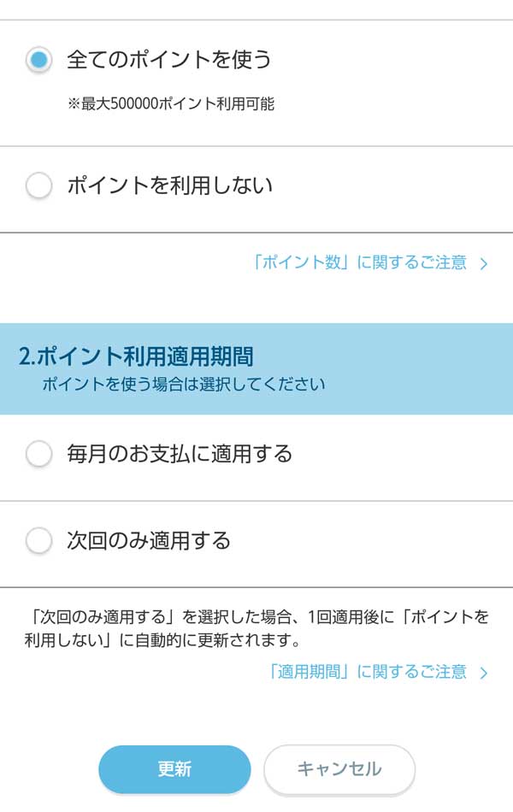Select 毎月のお支払に適用する radio button
513x812 pixels.
(38, 454)
